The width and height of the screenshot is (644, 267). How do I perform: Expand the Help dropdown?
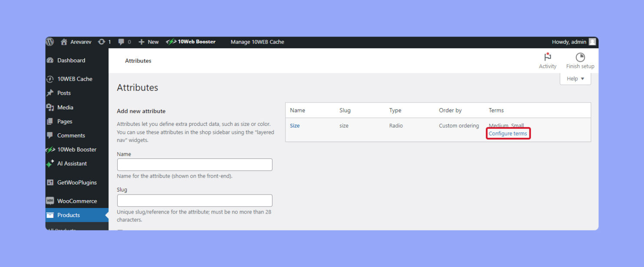pos(575,79)
